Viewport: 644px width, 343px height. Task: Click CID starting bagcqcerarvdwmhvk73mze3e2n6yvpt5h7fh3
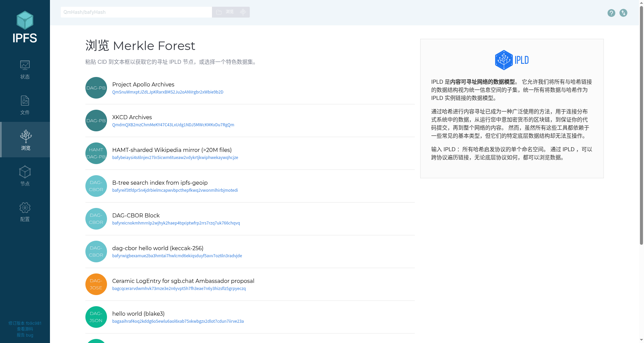[179, 289]
